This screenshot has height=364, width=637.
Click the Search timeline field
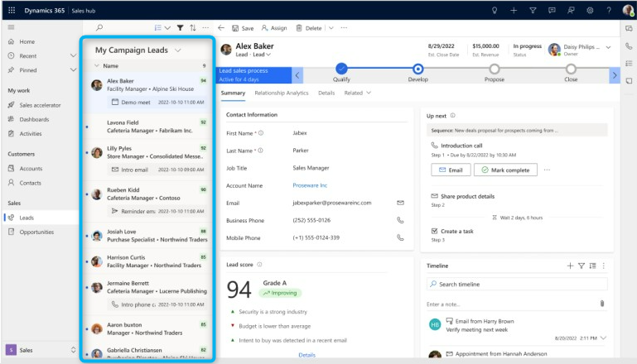click(517, 284)
